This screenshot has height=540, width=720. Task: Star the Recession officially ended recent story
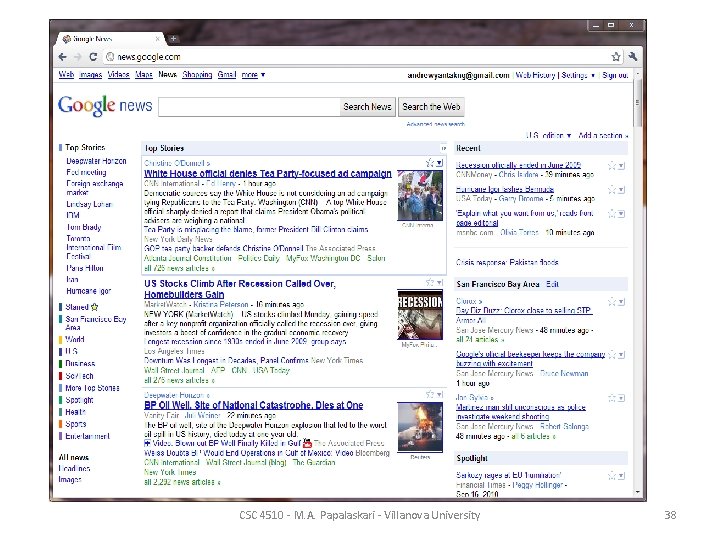(612, 166)
